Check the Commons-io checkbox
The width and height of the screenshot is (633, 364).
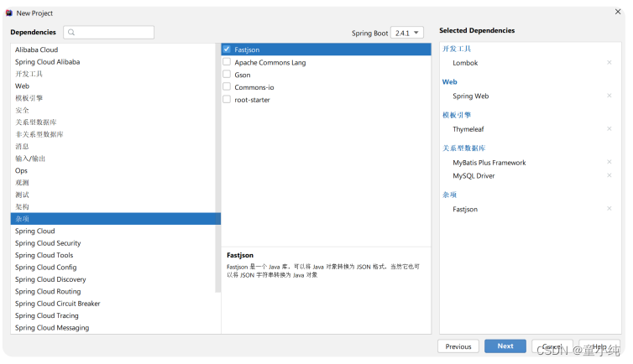click(x=227, y=87)
